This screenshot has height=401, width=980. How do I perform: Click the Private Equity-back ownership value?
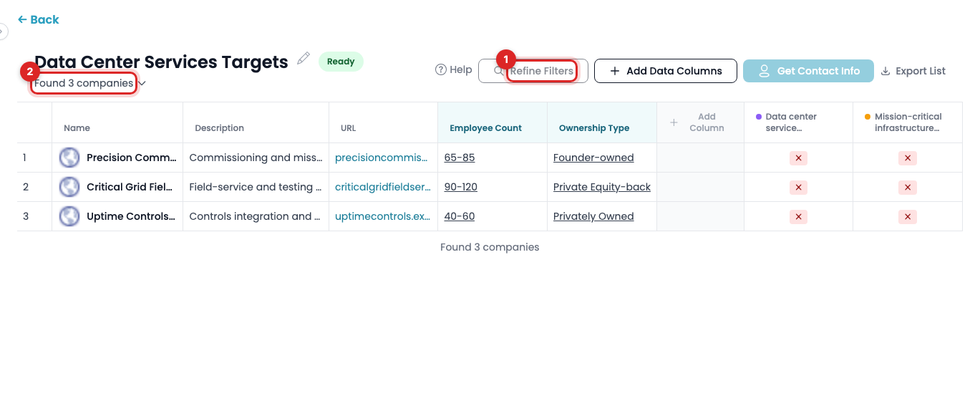[x=602, y=187]
